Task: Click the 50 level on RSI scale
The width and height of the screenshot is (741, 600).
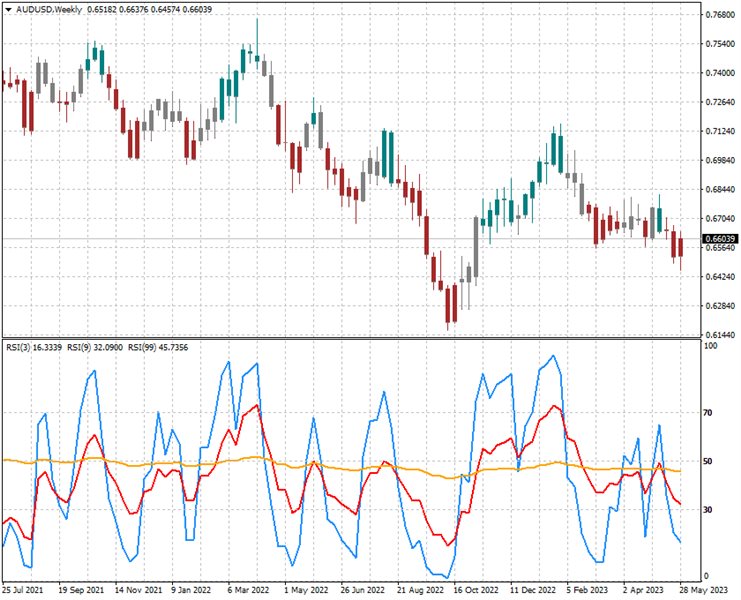Action: point(707,461)
